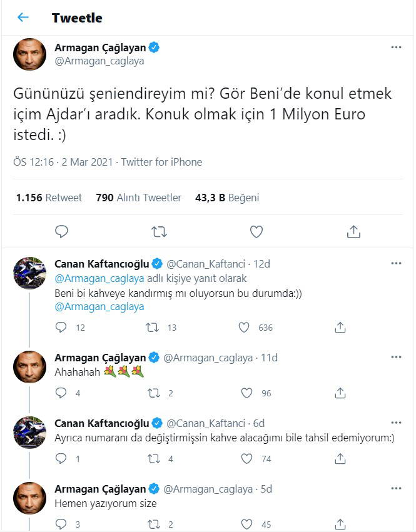Share the main tweet using share icon
The width and height of the screenshot is (416, 532).
tap(353, 232)
